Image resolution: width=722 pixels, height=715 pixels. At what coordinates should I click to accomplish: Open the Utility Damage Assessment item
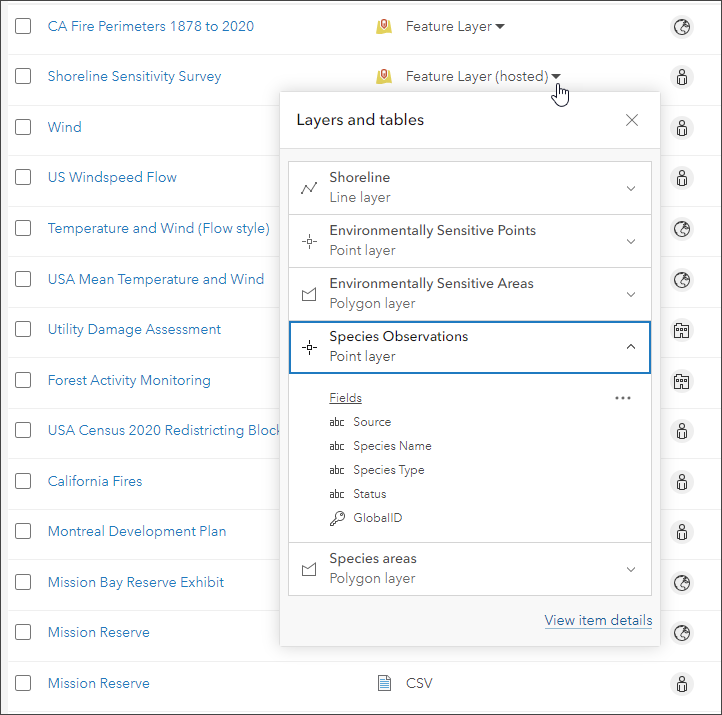click(x=134, y=329)
